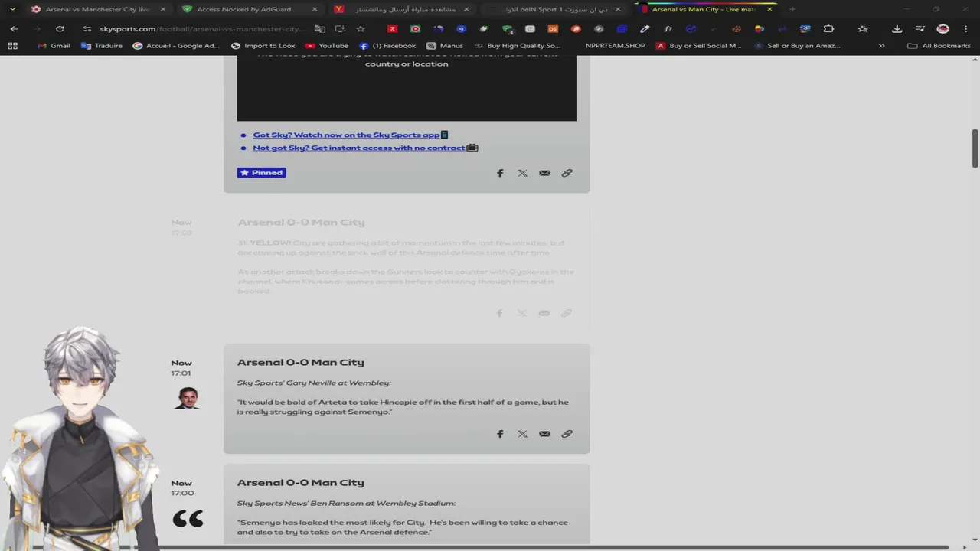Click Sky Sports' Gary Neville at Wembley text

314,383
